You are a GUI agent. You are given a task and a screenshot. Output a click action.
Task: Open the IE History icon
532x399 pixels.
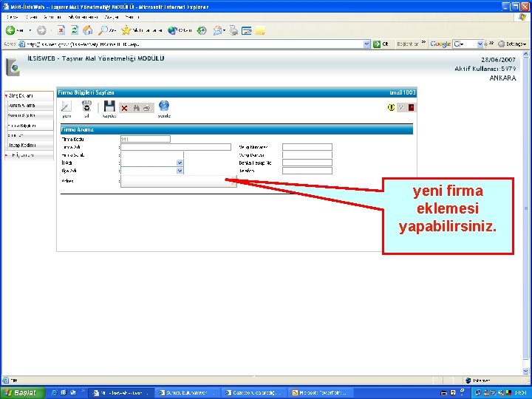[x=202, y=30]
